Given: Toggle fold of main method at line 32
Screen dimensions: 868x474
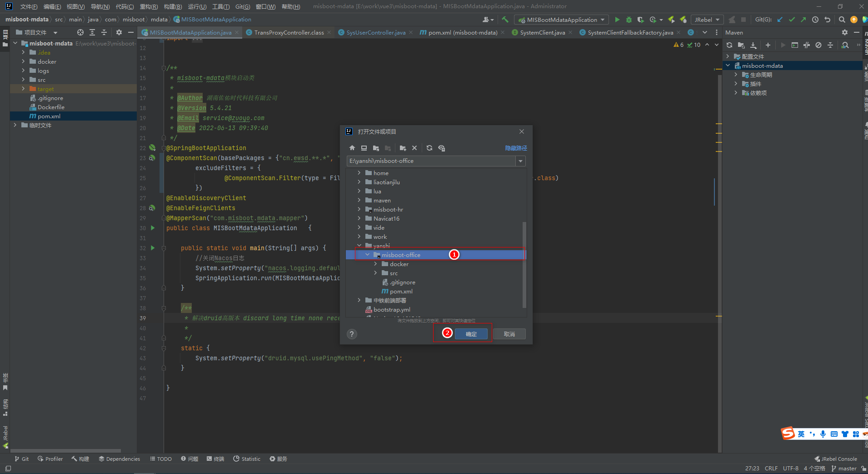Looking at the screenshot, I should point(164,248).
